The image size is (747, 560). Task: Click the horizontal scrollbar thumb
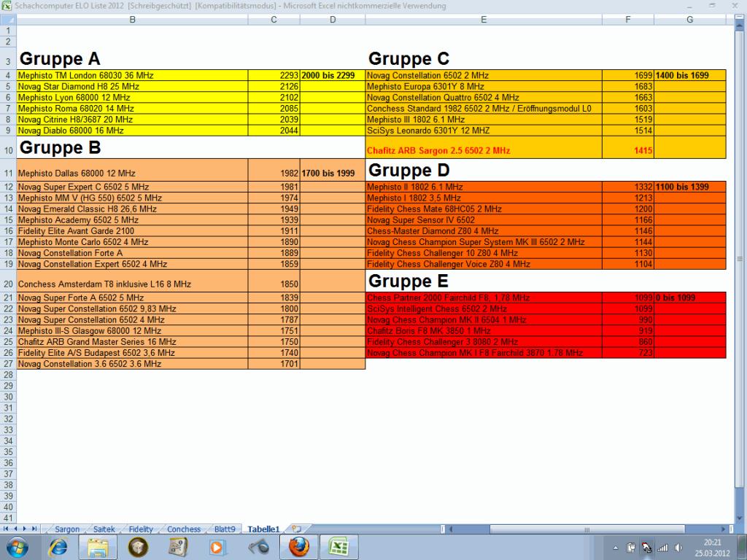(x=587, y=529)
